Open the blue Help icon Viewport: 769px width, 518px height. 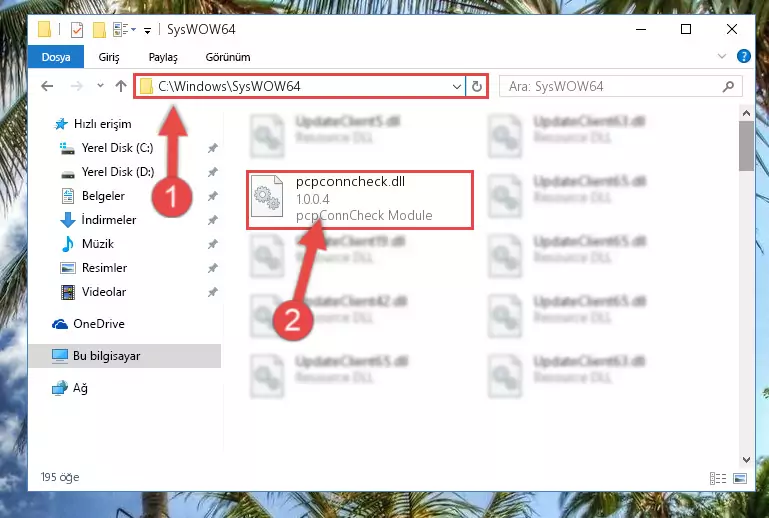(x=743, y=56)
